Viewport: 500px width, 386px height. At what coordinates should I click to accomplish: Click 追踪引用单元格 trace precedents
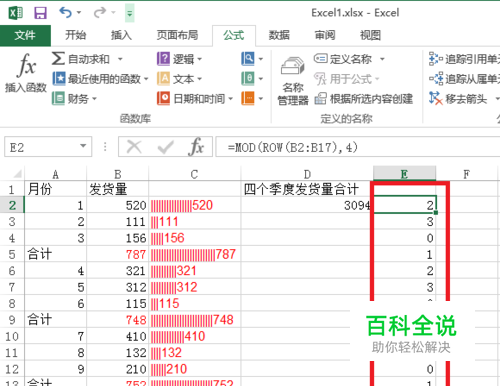464,59
